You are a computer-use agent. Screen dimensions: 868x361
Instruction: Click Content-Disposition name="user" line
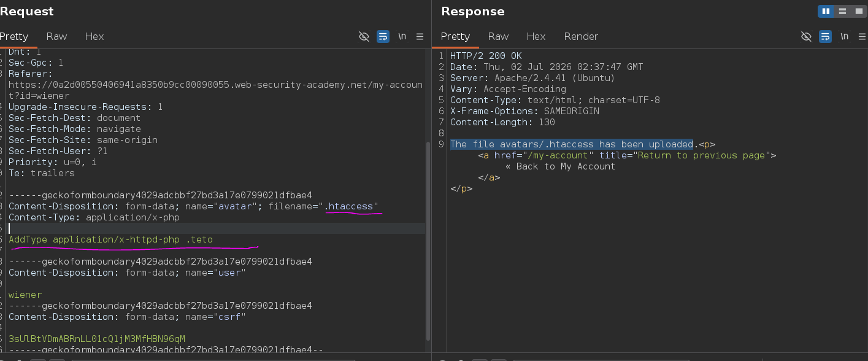pyautogui.click(x=127, y=273)
